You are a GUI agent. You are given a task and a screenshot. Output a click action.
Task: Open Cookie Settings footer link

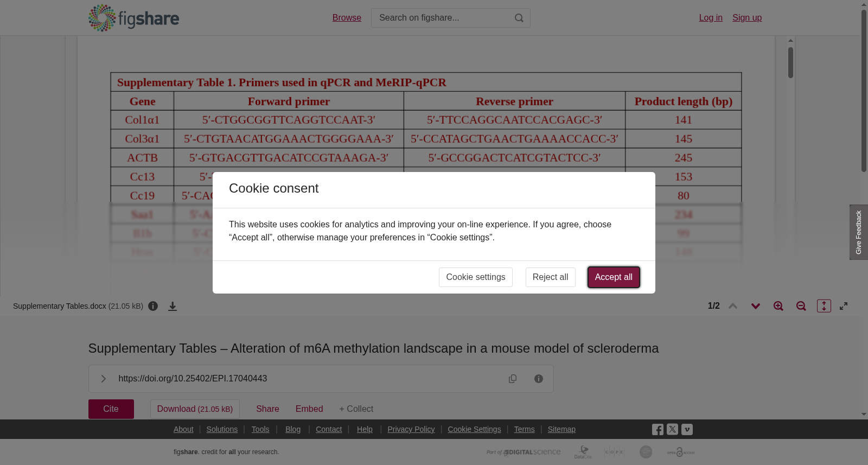(474, 429)
